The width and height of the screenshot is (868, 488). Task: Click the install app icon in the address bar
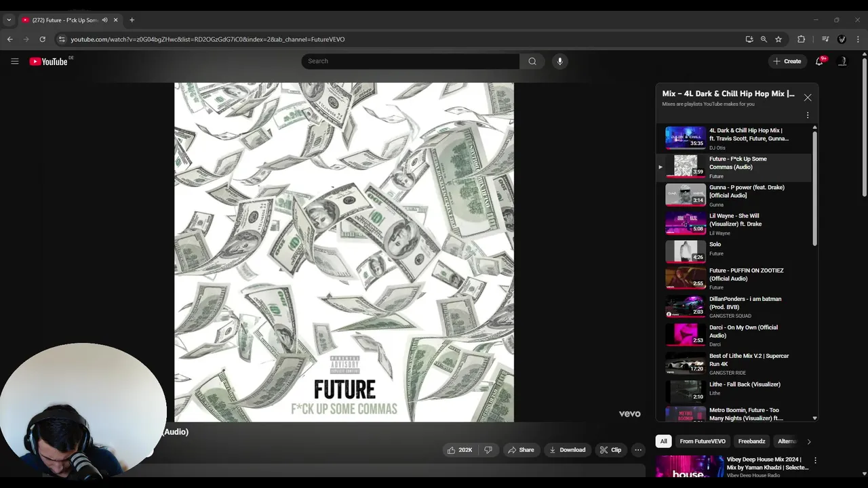tap(749, 39)
